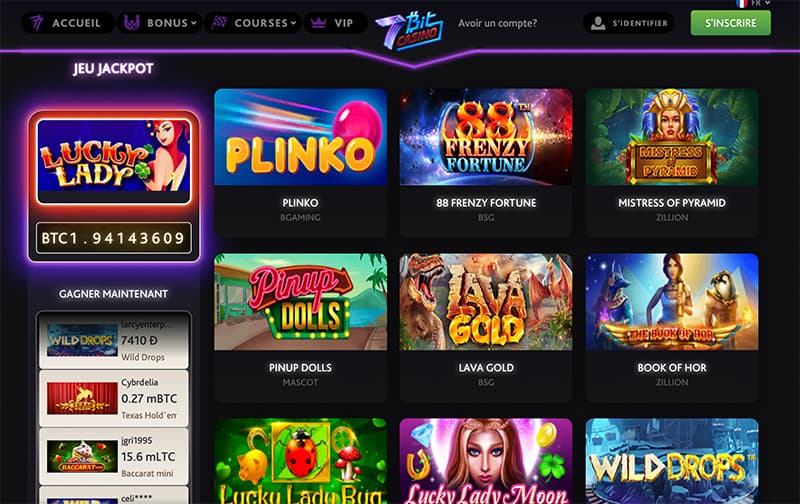Click the checkered flag Courses icon
This screenshot has height=504, width=800.
click(x=219, y=22)
